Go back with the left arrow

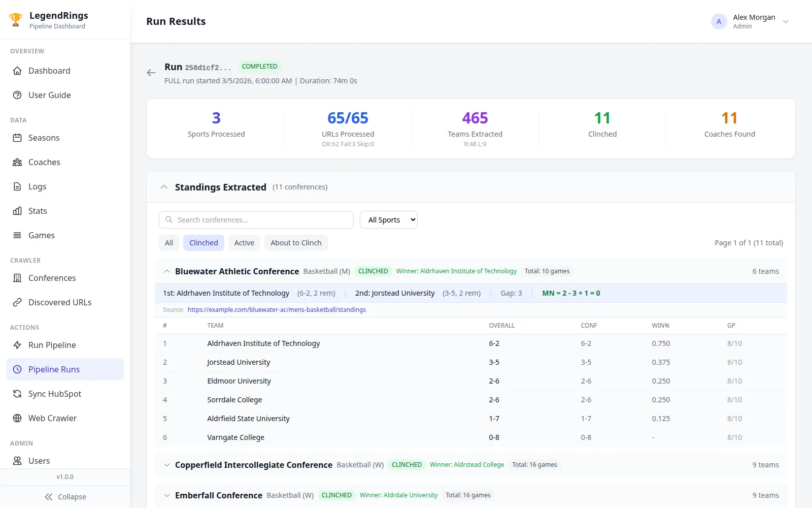click(x=151, y=73)
